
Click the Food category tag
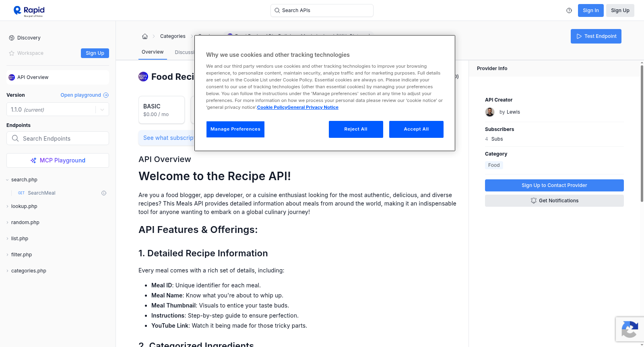(494, 165)
